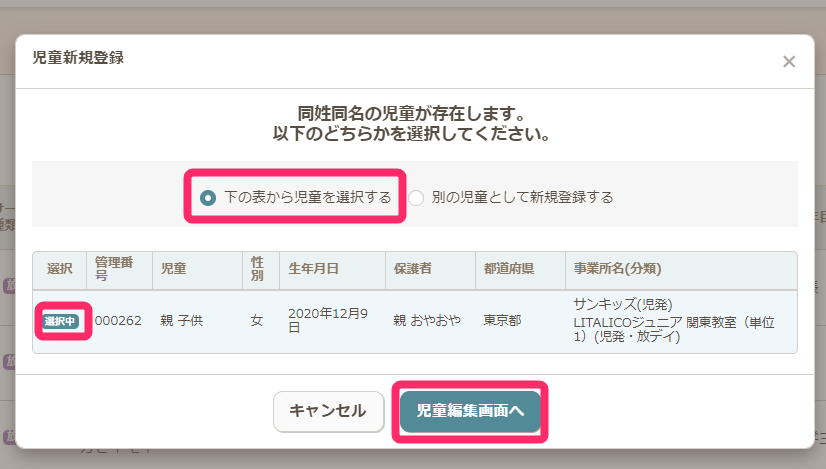Click child name 親 子供 in the row
The width and height of the screenshot is (826, 469).
(x=181, y=321)
